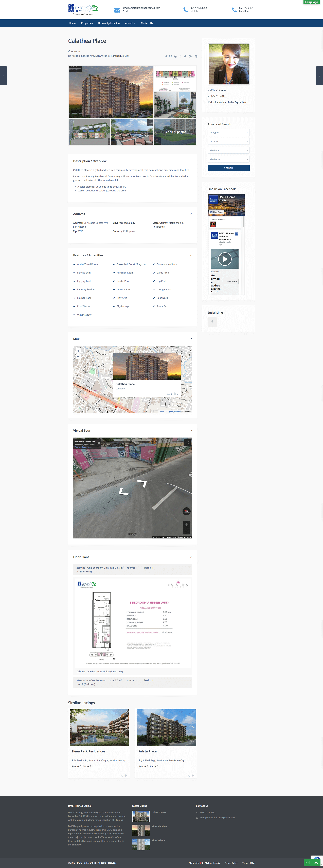Click Terms of Use in footer
323x868 pixels.
[249, 863]
